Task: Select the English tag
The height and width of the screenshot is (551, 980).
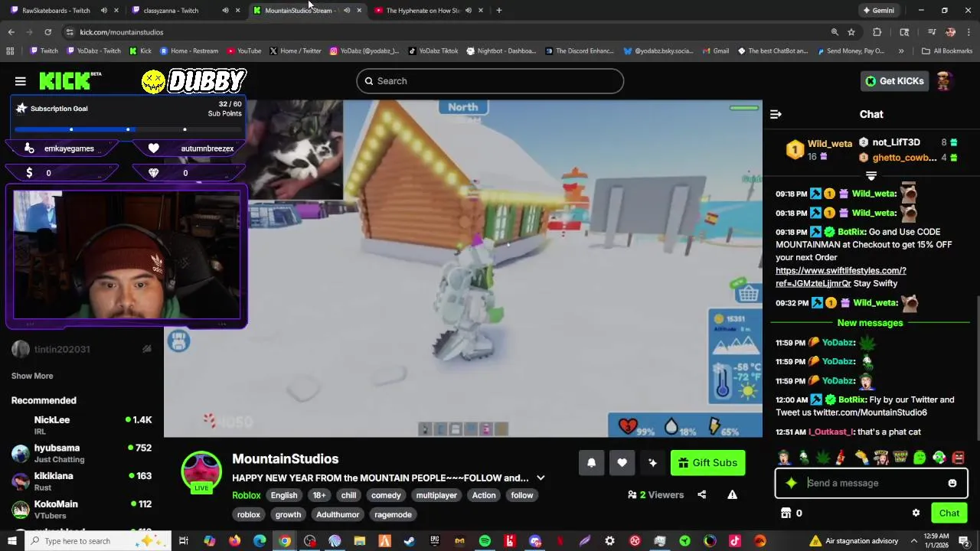Action: 284,495
